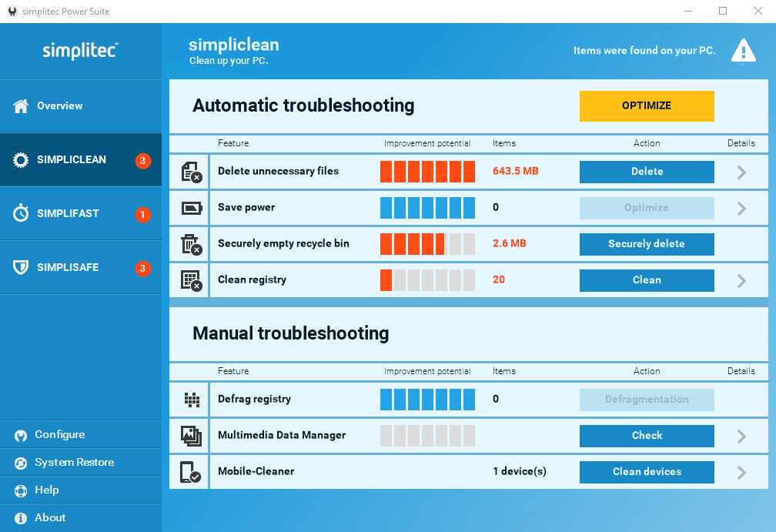
Task: Open the About entry
Action: pos(81,517)
